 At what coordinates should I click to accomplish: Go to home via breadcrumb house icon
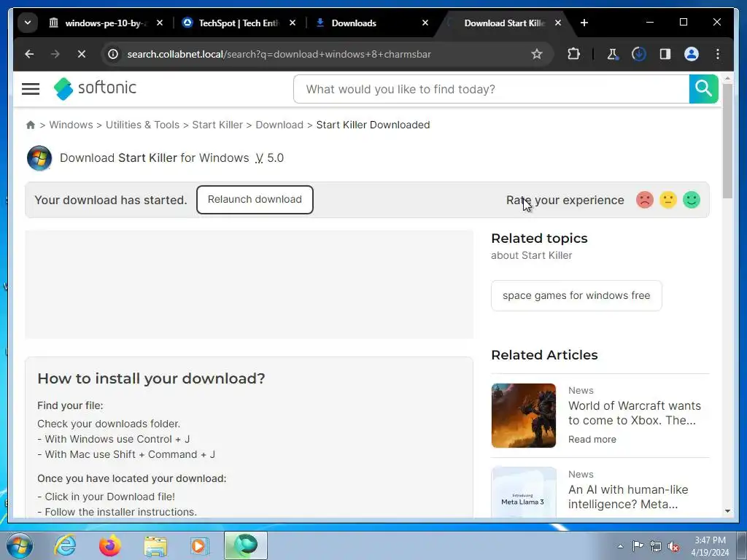(x=31, y=125)
